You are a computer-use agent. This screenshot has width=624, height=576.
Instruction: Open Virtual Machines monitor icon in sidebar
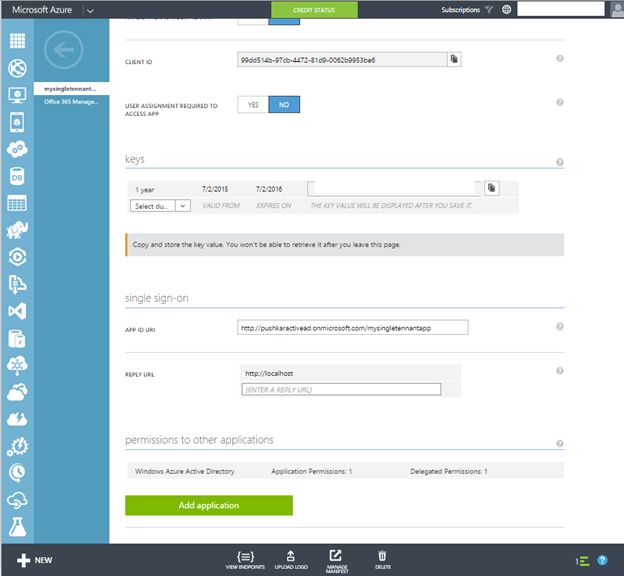pyautogui.click(x=18, y=95)
